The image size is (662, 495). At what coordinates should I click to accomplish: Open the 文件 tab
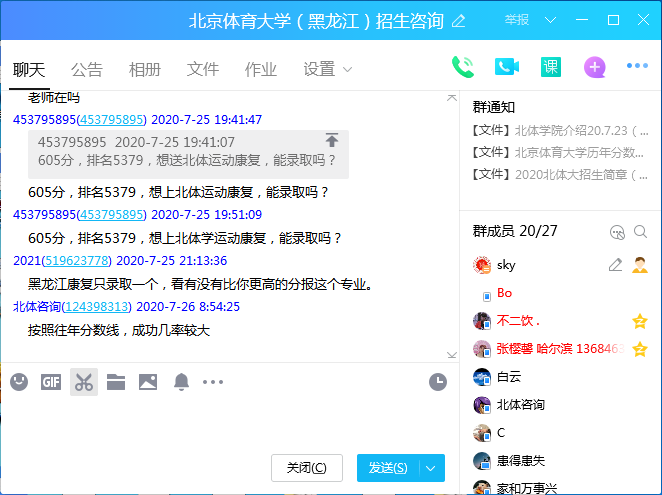[203, 69]
